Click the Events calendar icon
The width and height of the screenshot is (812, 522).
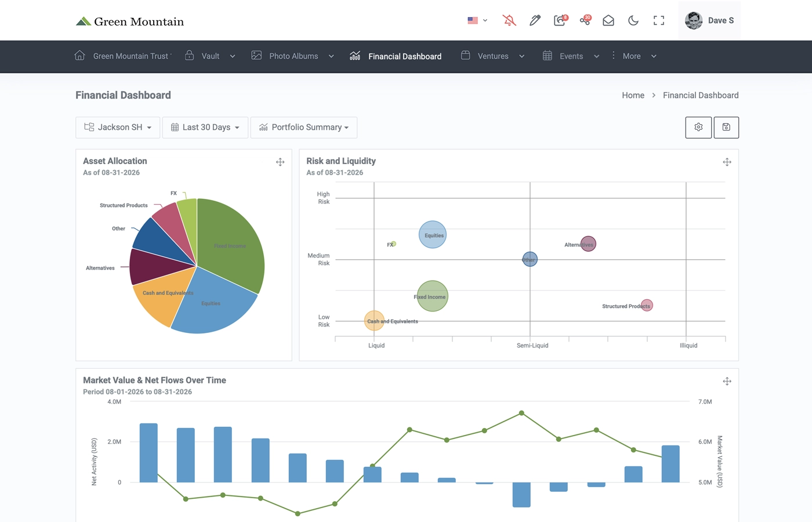point(547,56)
